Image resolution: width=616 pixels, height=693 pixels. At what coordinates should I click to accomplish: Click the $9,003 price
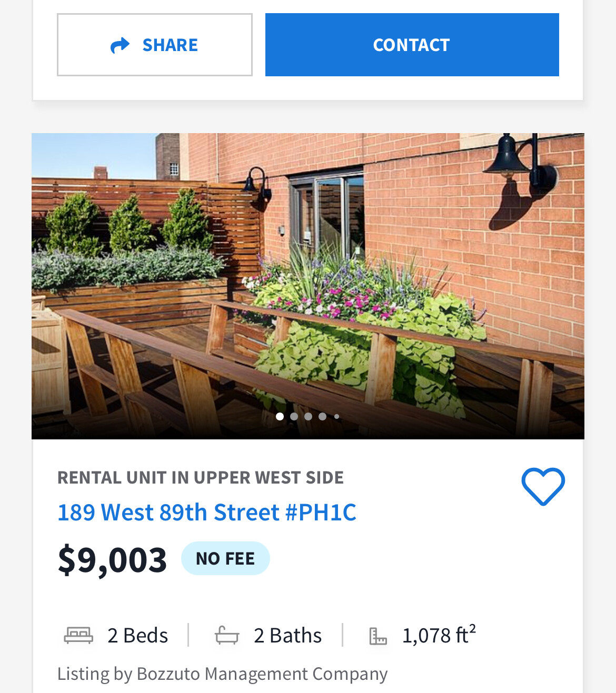[x=112, y=559]
